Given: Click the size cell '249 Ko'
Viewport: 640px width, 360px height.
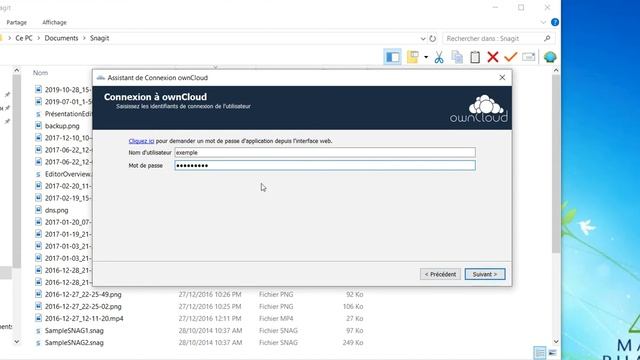Looking at the screenshot, I should (353, 342).
